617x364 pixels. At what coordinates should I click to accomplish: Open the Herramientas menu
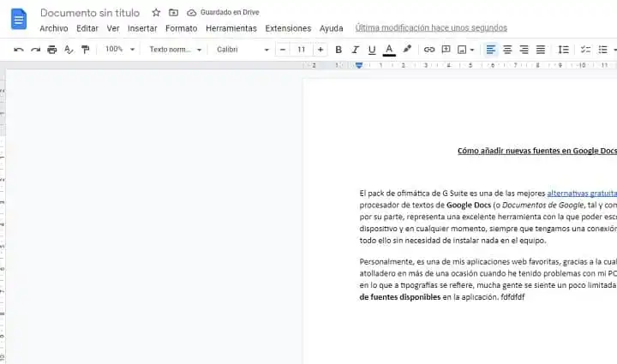(x=231, y=28)
